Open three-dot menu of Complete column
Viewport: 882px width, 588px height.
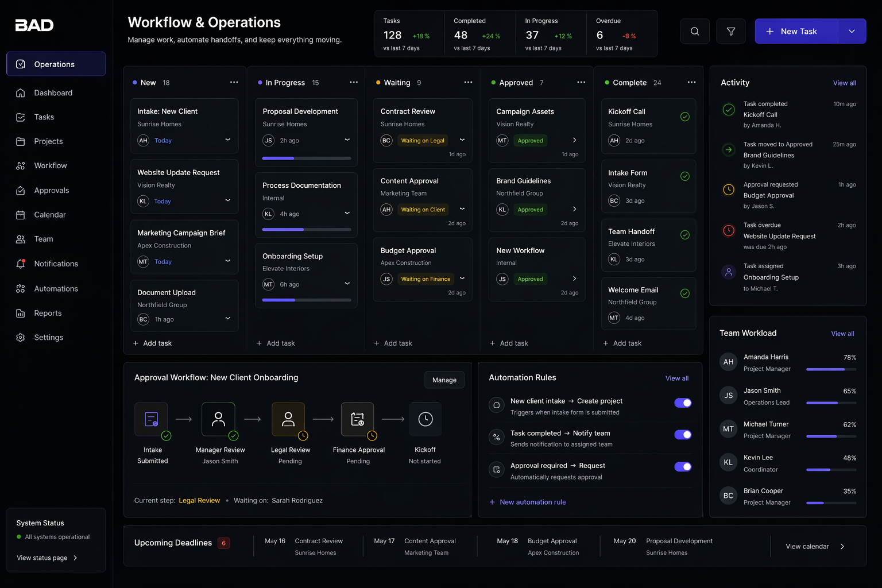691,82
